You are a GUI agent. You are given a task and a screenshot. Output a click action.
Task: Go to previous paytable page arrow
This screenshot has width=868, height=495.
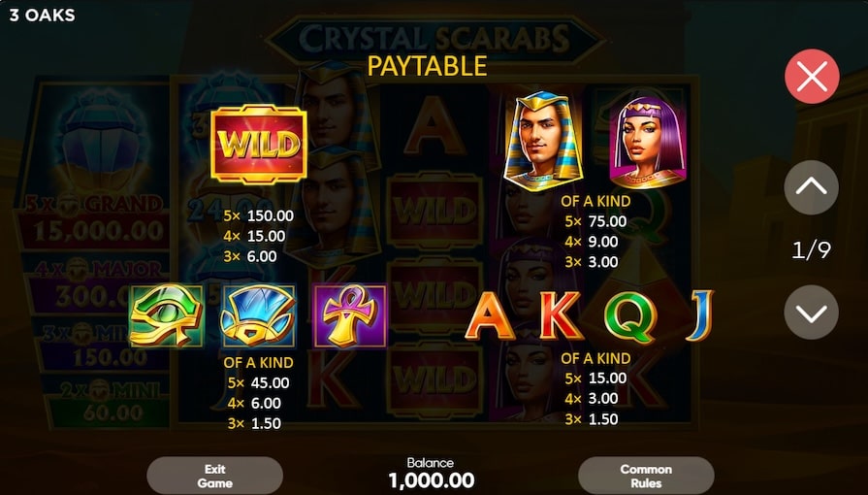coord(811,187)
